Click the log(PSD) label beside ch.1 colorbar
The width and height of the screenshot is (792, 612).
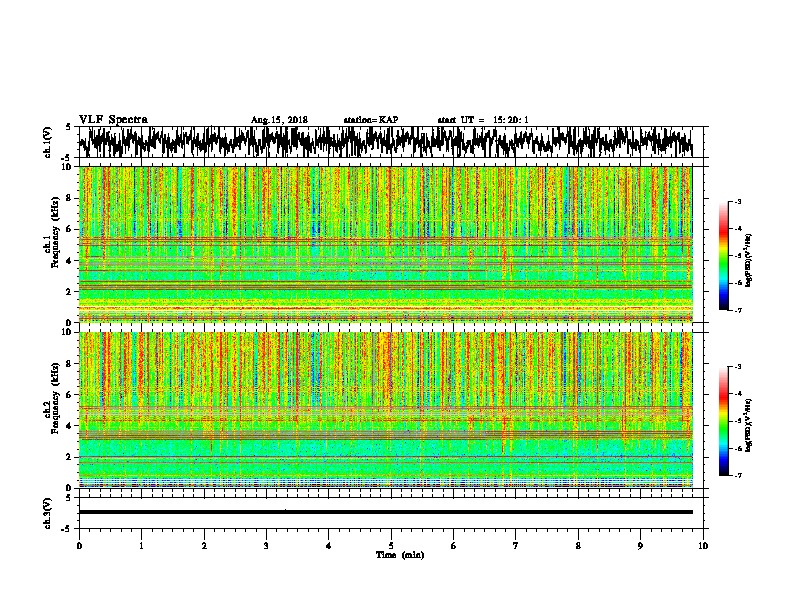(x=749, y=260)
